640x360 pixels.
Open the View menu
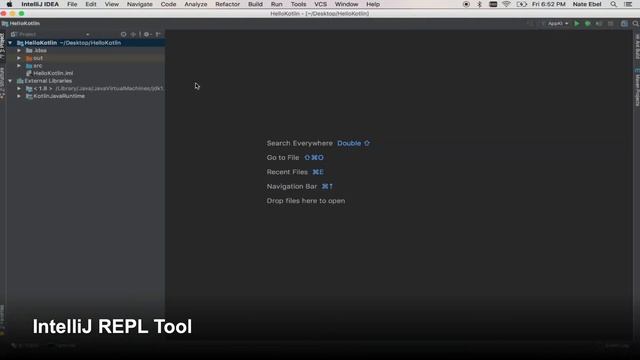111,4
